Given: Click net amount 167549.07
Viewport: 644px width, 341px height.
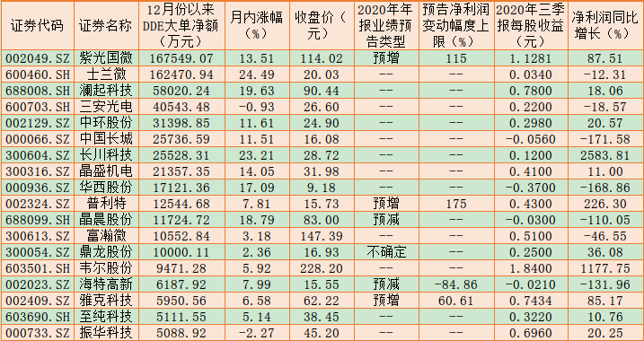Looking at the screenshot, I should [x=182, y=58].
